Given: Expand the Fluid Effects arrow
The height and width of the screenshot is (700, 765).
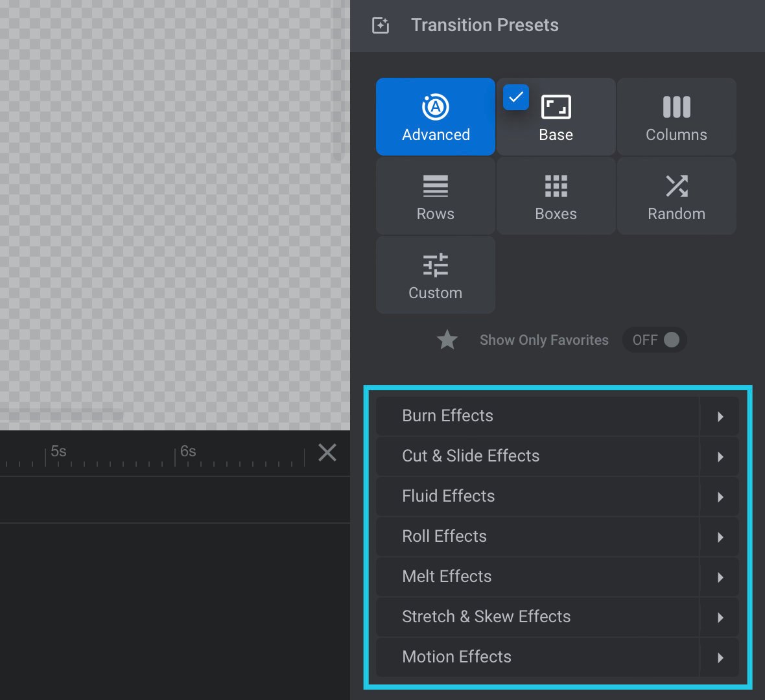Looking at the screenshot, I should (720, 496).
